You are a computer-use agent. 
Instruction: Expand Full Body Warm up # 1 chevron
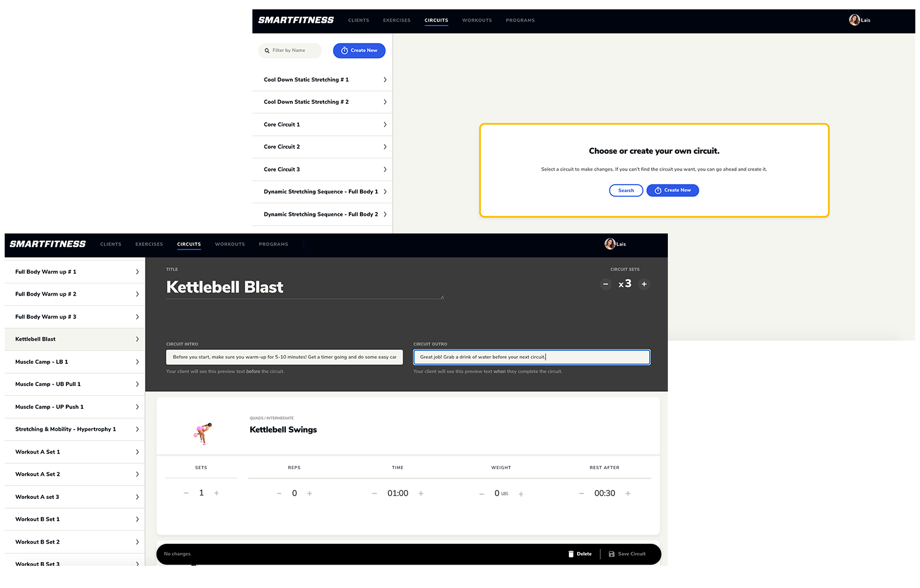(137, 272)
